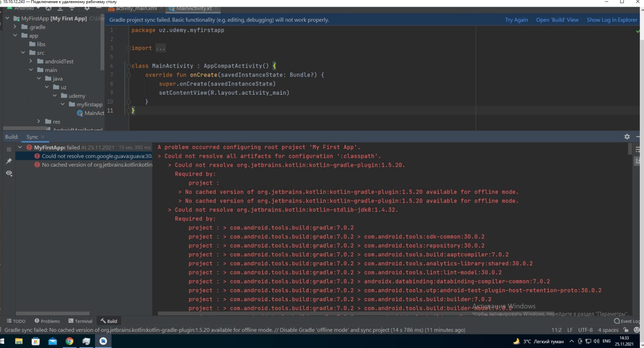Open the Terminal tool window

tap(80, 321)
